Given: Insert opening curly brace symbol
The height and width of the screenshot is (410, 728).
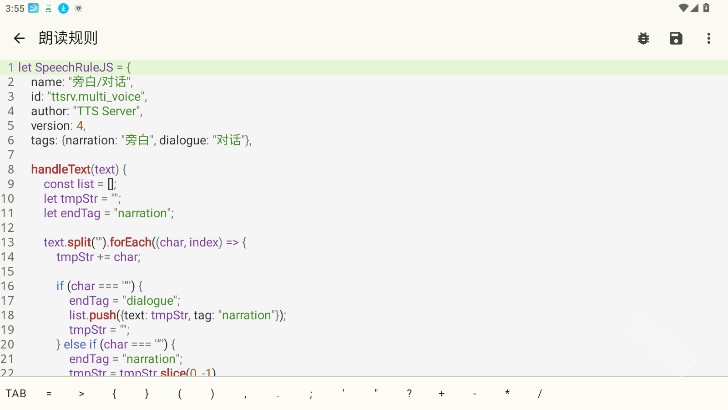Looking at the screenshot, I should [x=114, y=394].
